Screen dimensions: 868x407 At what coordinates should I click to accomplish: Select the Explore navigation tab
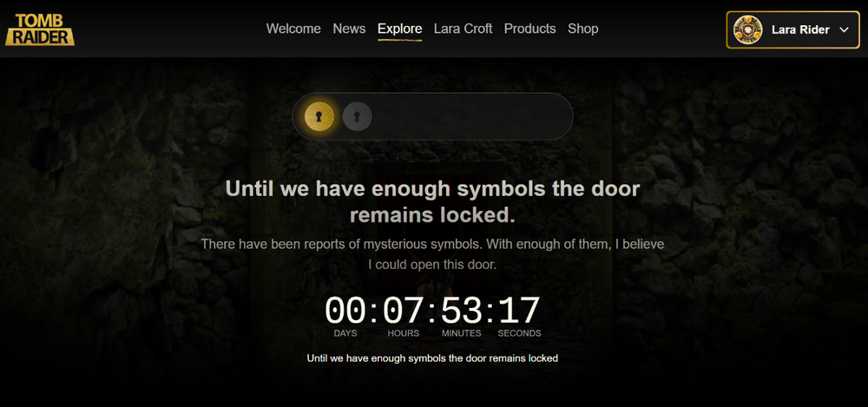399,29
